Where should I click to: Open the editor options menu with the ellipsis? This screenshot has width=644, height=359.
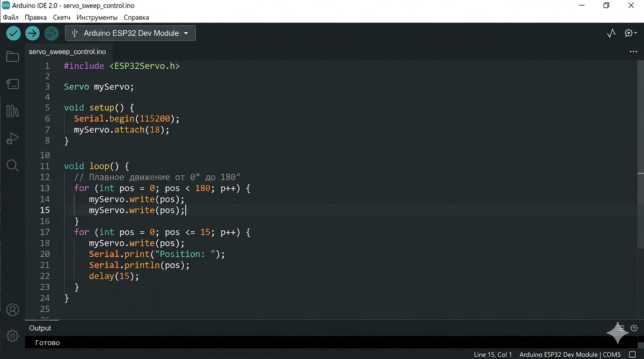tap(633, 51)
